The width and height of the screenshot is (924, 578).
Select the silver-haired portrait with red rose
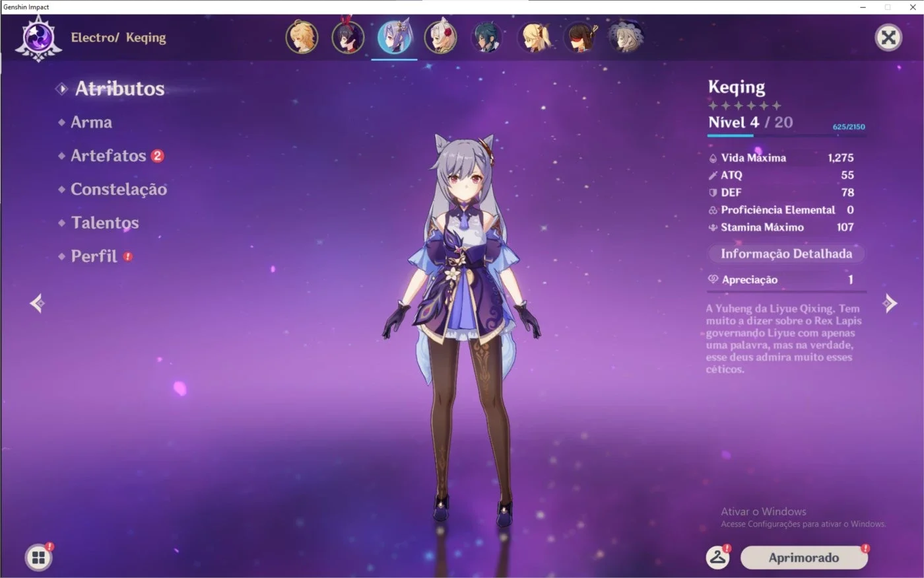(440, 37)
